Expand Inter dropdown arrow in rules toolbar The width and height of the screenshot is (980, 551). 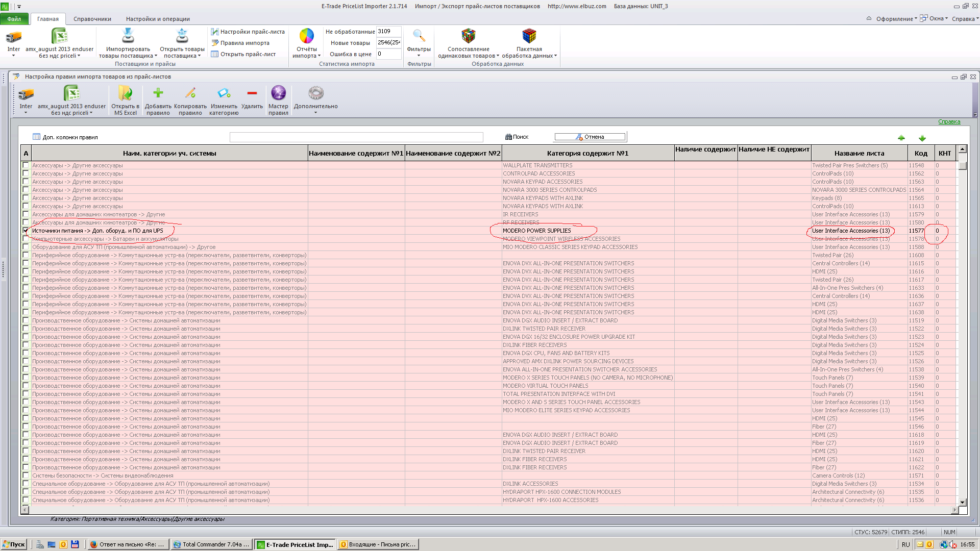tap(26, 113)
